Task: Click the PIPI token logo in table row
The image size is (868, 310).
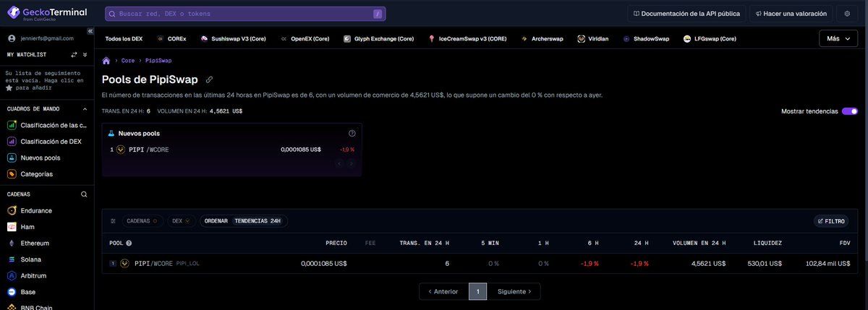Action: tap(124, 264)
